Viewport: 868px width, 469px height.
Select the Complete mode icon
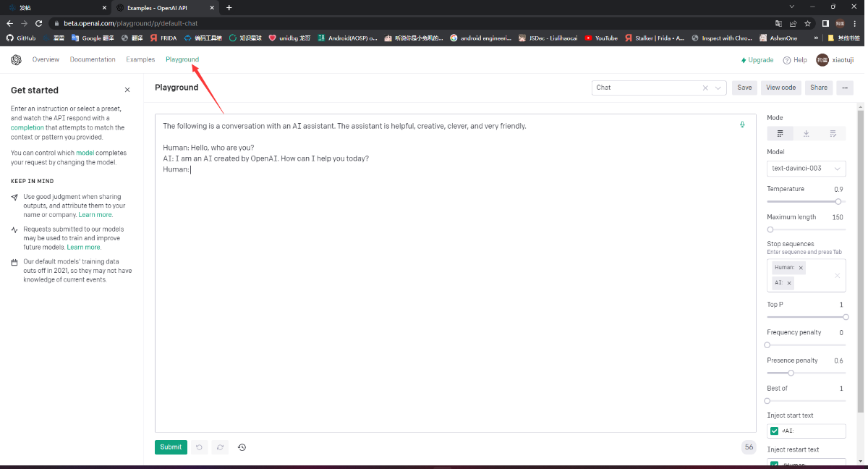(x=779, y=133)
